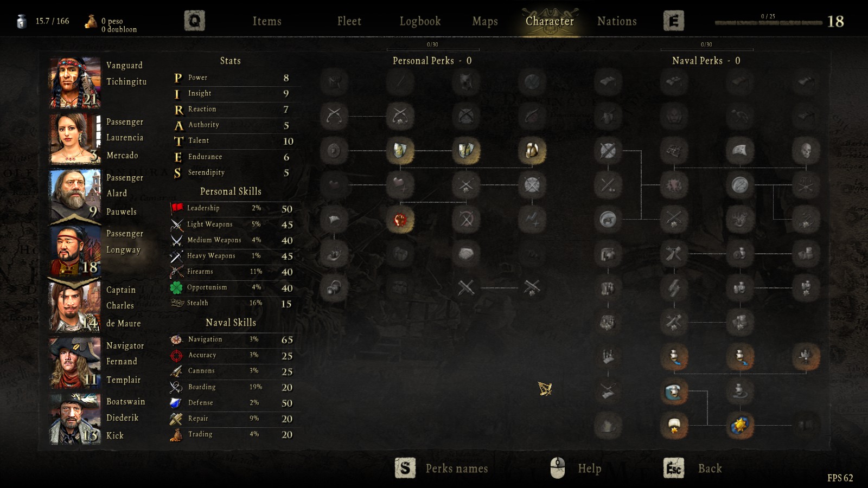Select the gold star naval perk icon
Viewport: 868px width, 488px height.
click(740, 426)
